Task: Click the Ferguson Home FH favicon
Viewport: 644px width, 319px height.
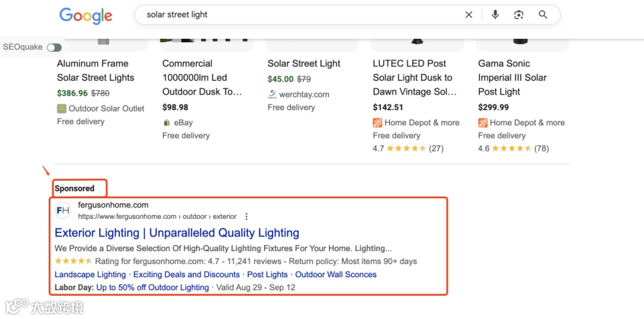Action: coord(63,210)
